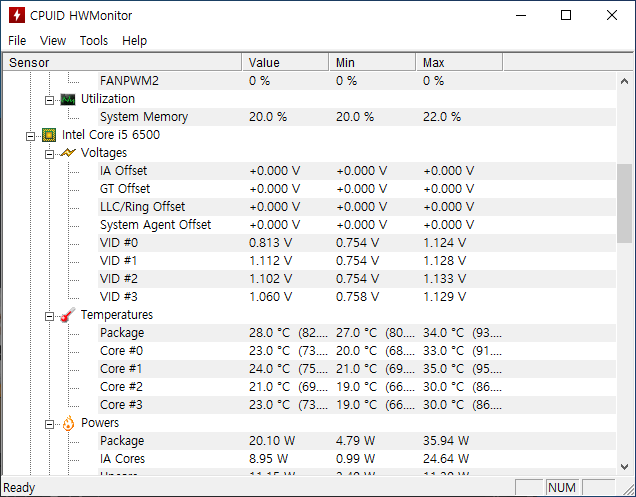Select the VID #0 row
Screen dimensions: 636x497
click(357, 243)
